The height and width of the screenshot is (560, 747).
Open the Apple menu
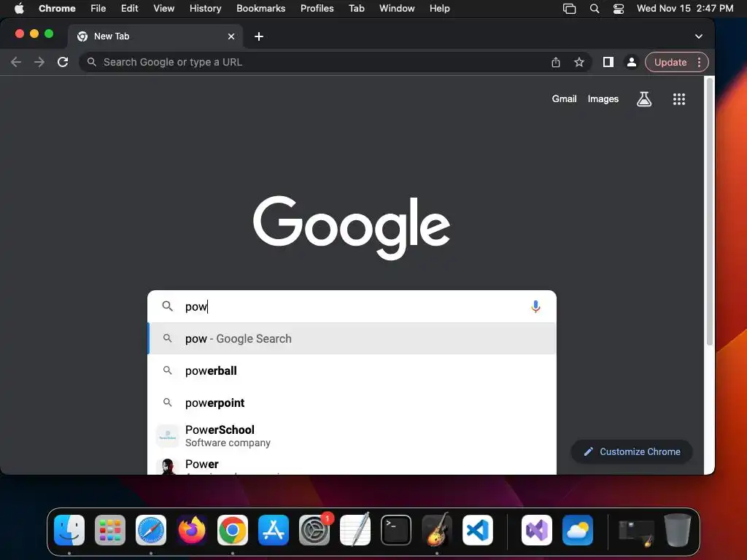pos(19,9)
